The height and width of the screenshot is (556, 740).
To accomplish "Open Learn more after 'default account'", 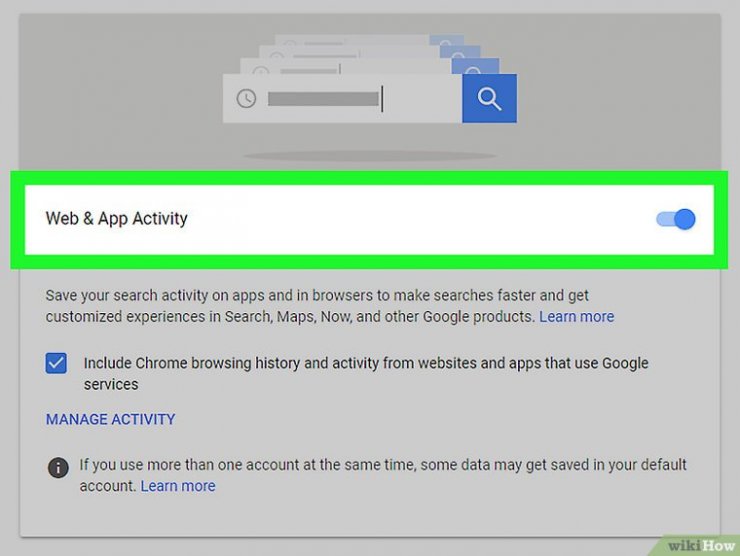I will [177, 486].
